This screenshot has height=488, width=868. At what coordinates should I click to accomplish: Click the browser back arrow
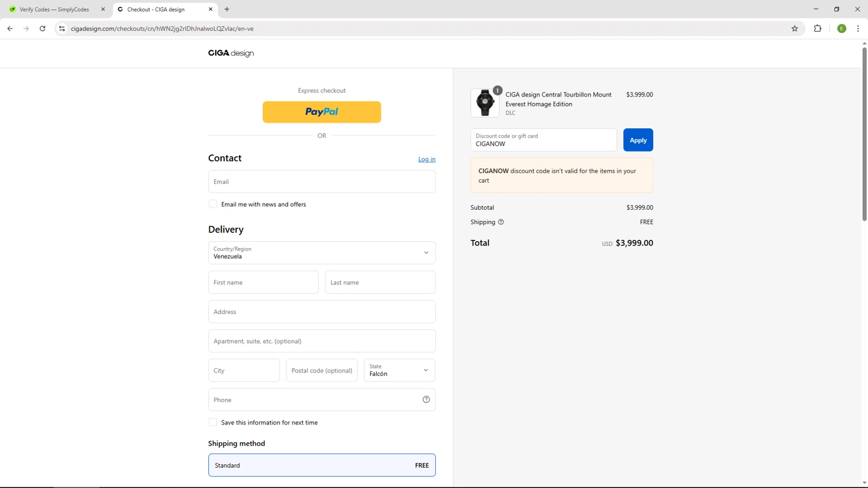(10, 28)
